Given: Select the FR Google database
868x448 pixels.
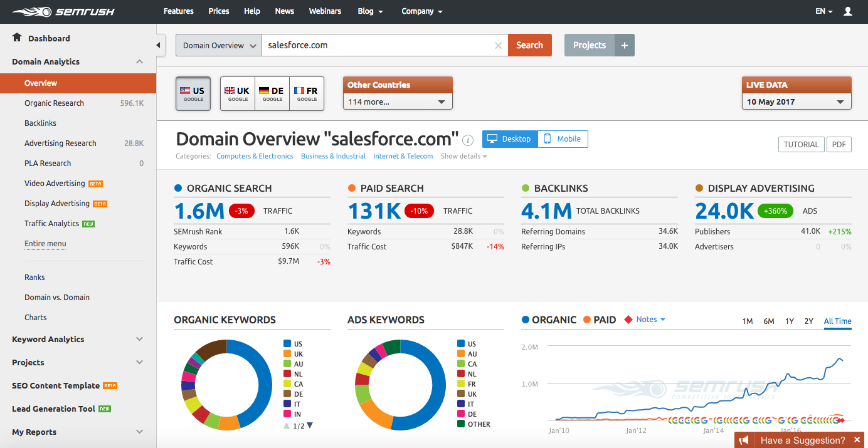Looking at the screenshot, I should point(307,93).
